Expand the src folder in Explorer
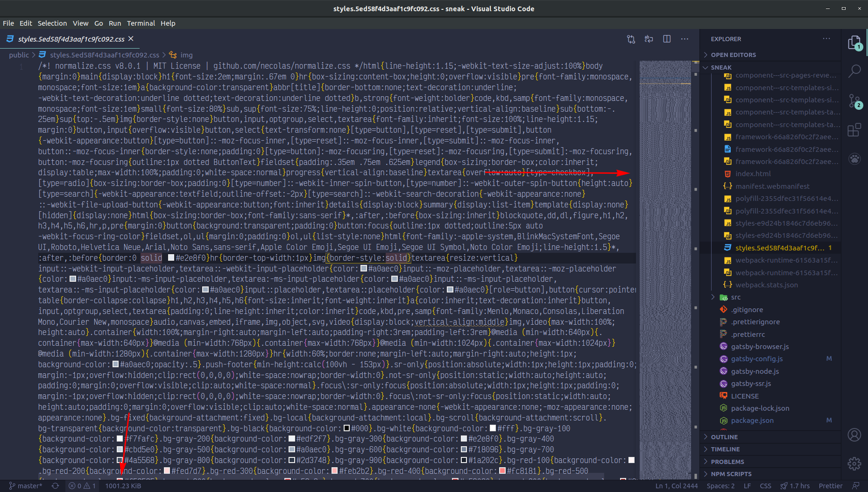 (x=735, y=297)
